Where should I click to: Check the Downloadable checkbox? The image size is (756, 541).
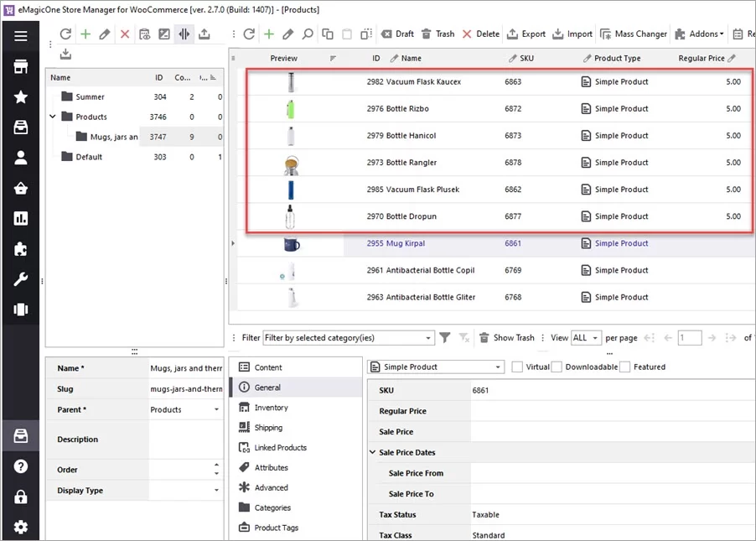pos(555,367)
